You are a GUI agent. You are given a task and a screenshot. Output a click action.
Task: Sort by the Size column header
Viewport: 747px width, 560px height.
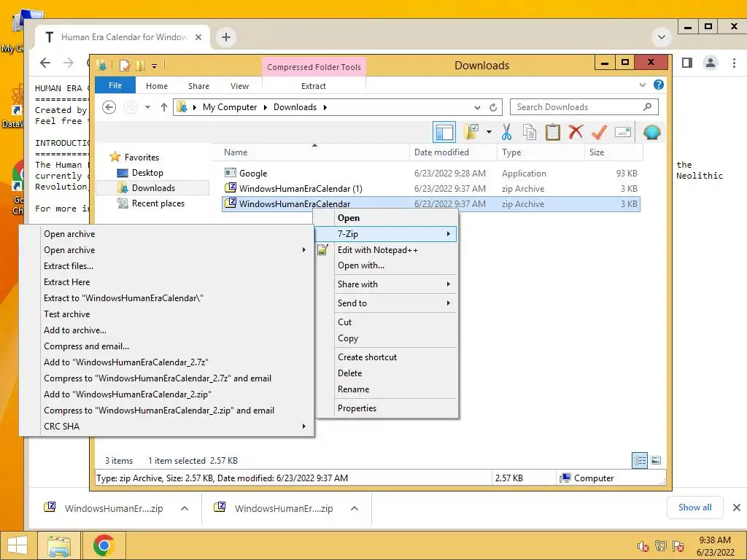[x=614, y=152]
